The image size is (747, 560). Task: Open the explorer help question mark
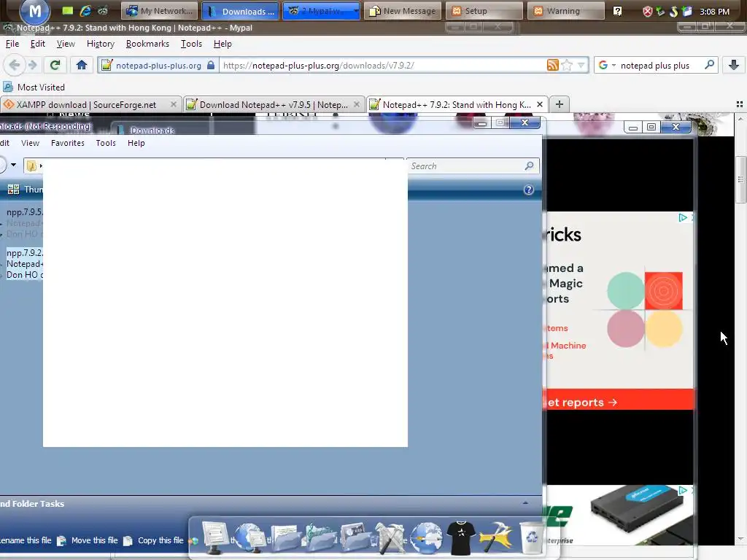[528, 190]
